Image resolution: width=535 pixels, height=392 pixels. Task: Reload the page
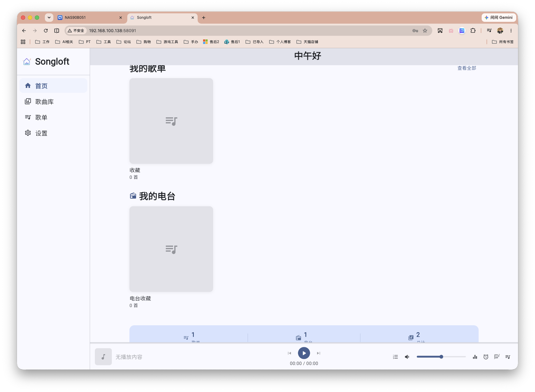[46, 31]
